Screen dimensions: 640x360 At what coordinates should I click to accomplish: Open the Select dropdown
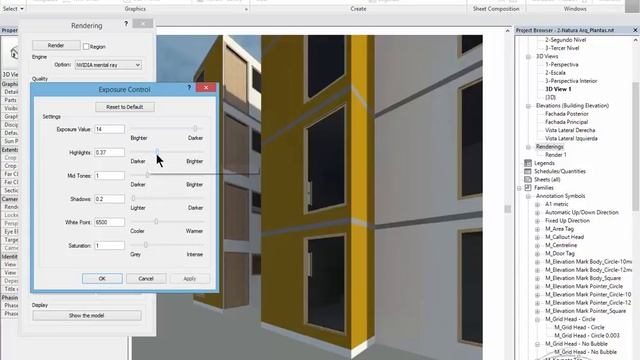13,9
